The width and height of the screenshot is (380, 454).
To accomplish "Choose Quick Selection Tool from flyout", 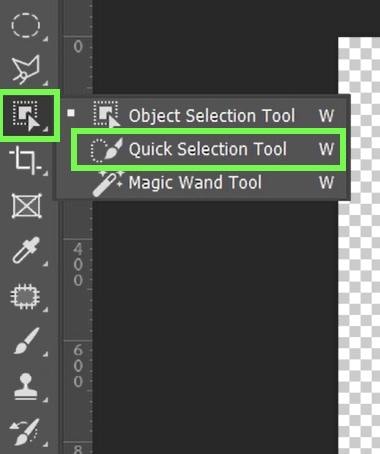I will coord(208,149).
